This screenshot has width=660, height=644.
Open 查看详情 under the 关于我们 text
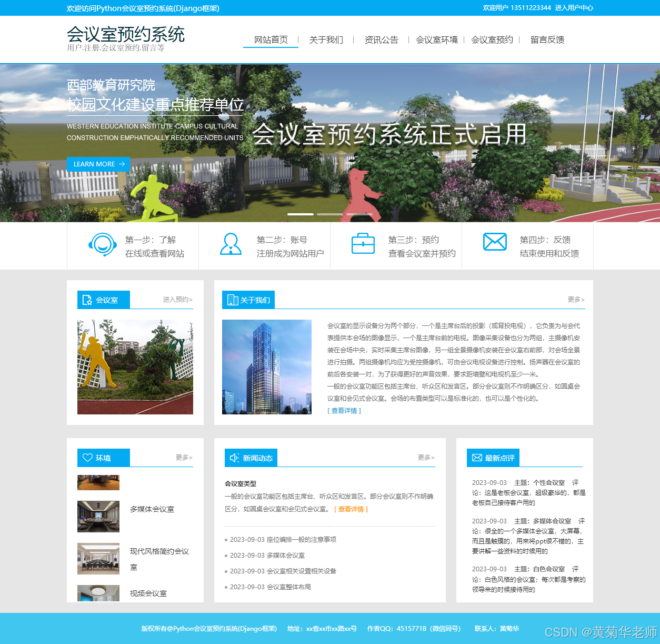coord(344,410)
